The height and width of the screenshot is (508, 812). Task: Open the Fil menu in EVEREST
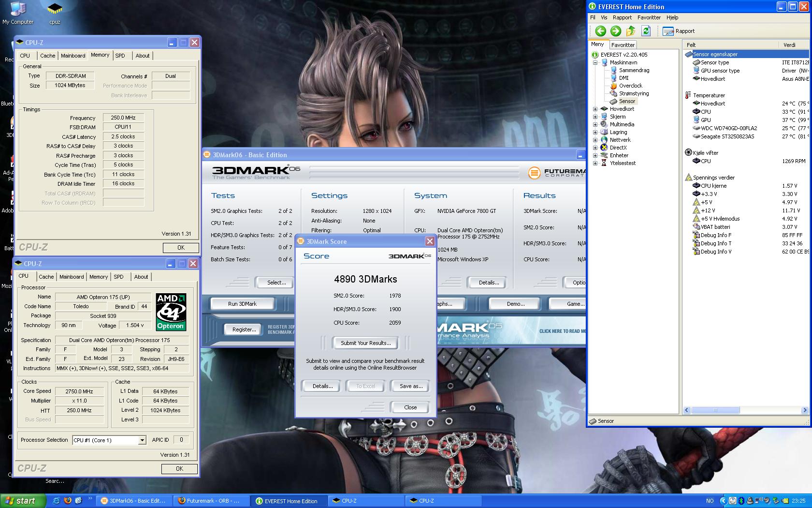click(593, 17)
